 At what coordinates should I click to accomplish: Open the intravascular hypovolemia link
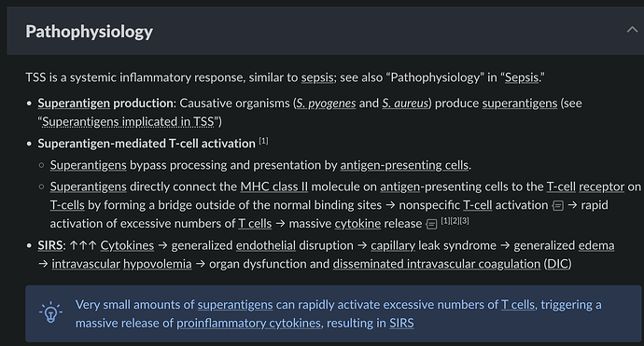click(x=121, y=264)
